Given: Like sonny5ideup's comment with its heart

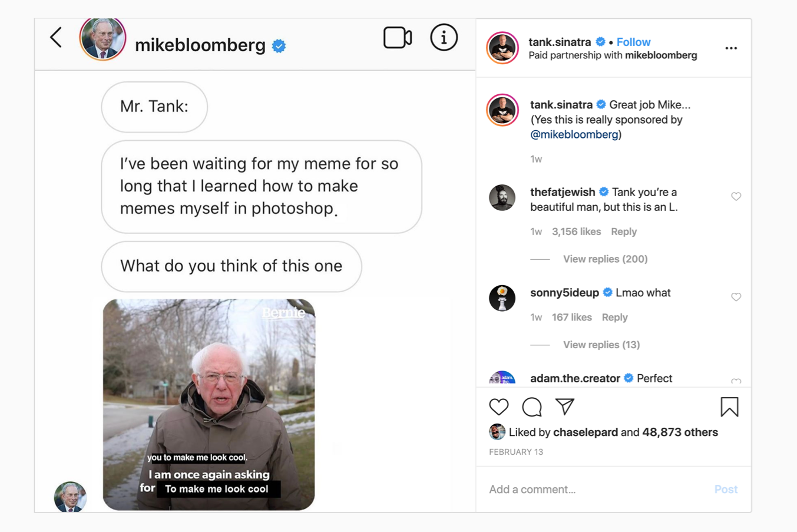Looking at the screenshot, I should coord(736,297).
